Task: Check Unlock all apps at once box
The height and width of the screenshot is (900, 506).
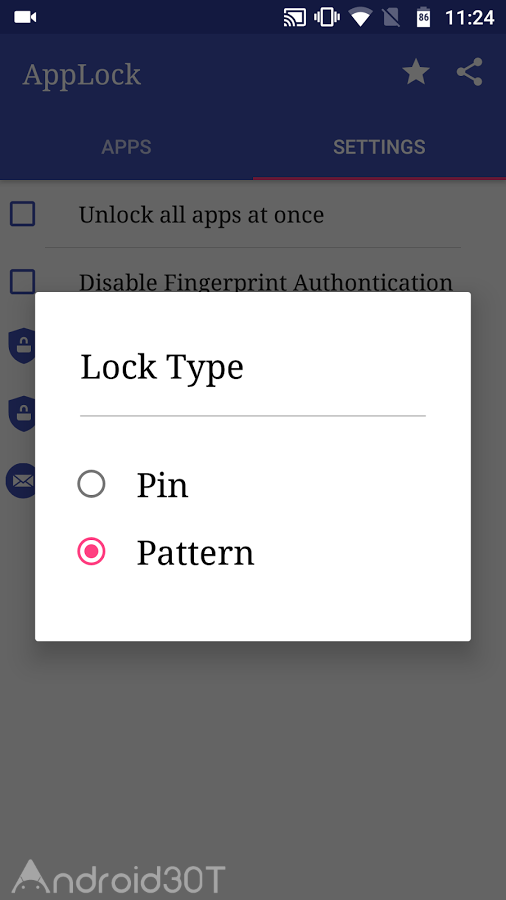Action: tap(23, 214)
